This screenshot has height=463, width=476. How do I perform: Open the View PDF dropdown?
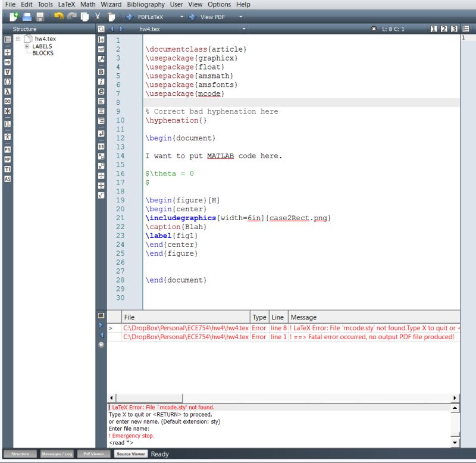coord(240,17)
